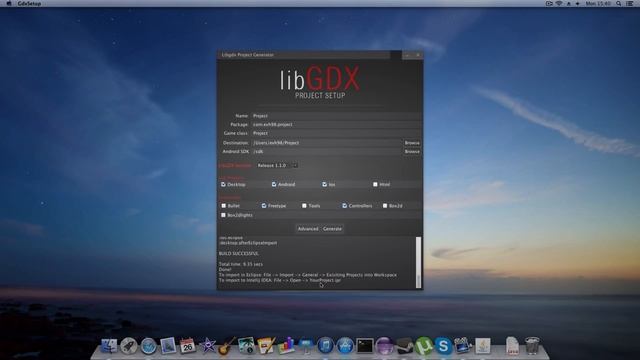The height and width of the screenshot is (360, 640).
Task: Click the output log scrollbar
Action: click(x=418, y=262)
